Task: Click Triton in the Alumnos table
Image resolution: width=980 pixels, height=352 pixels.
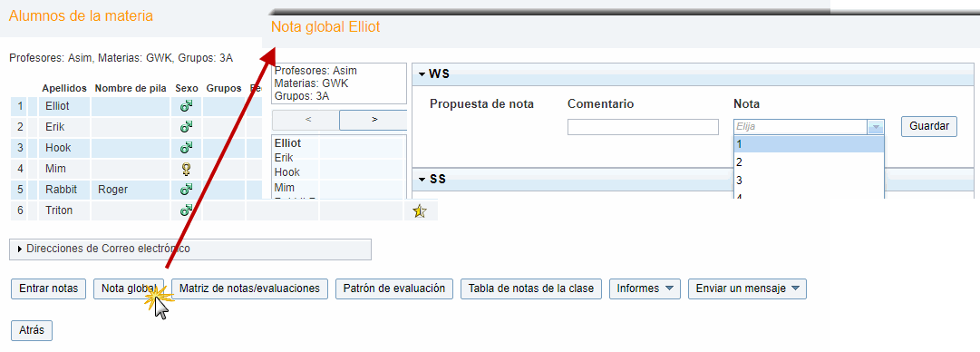Action: pos(59,210)
